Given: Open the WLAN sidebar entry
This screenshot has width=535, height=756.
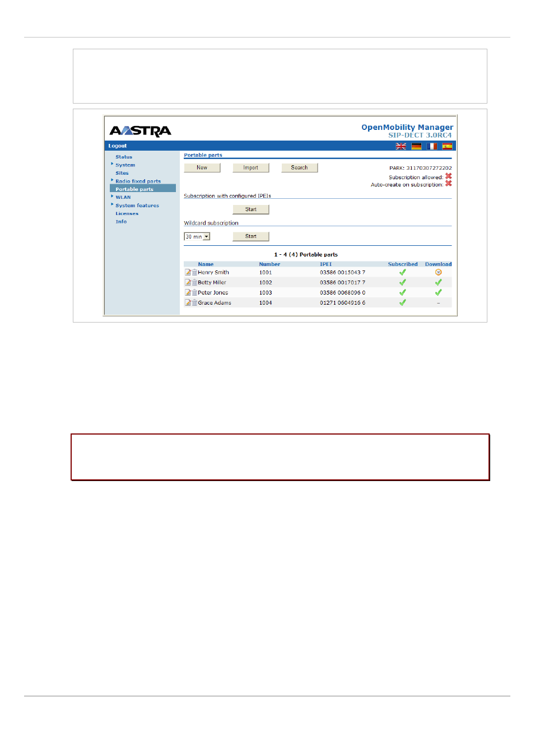Looking at the screenshot, I should tap(123, 197).
